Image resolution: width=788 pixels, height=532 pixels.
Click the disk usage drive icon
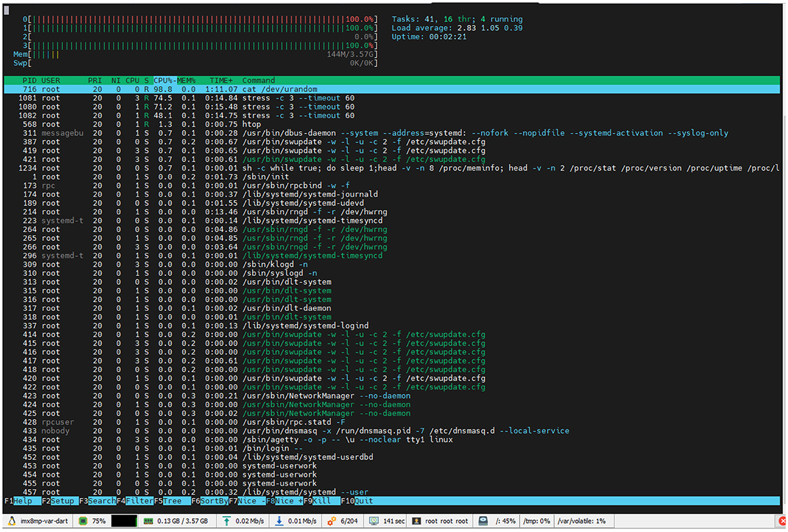484,521
